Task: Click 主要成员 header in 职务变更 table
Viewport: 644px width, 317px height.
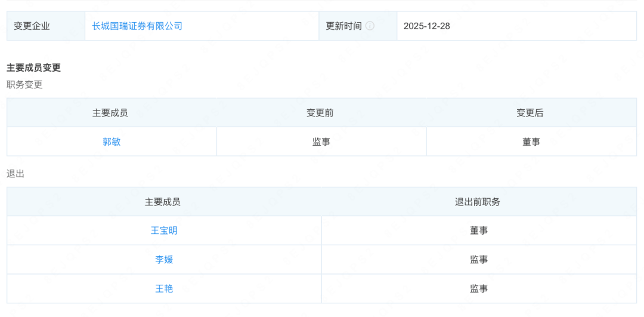Action: 110,113
